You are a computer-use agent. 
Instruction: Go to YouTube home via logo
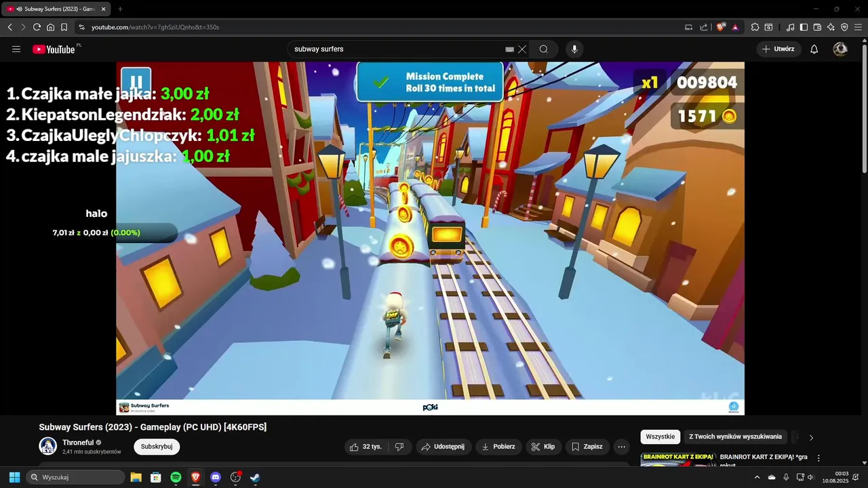coord(54,49)
